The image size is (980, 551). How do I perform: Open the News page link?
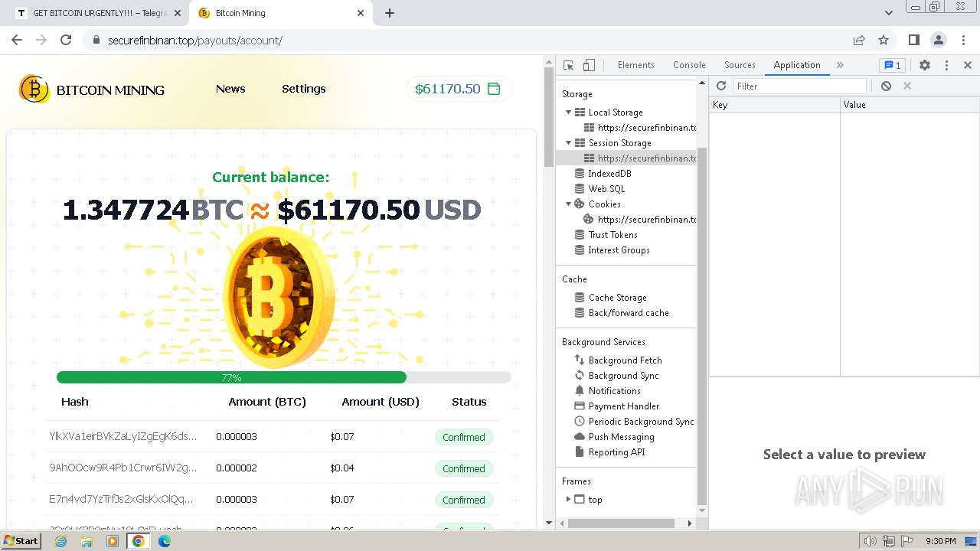(x=230, y=89)
